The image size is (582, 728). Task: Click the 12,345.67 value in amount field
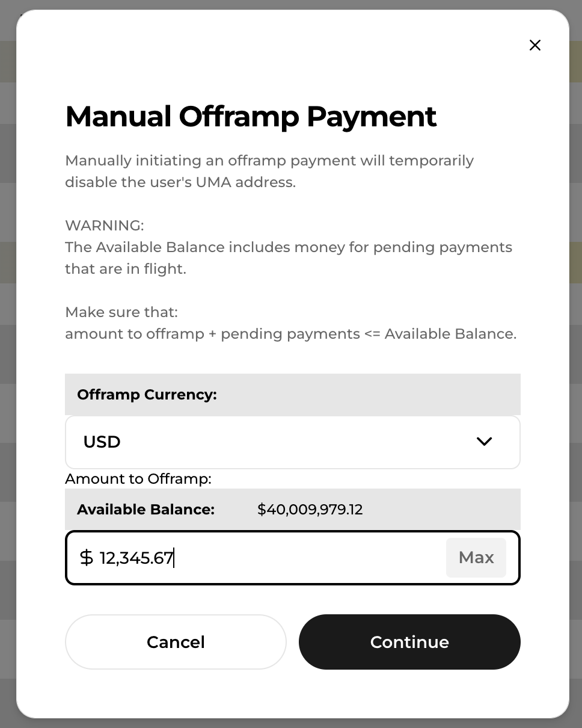pyautogui.click(x=136, y=558)
